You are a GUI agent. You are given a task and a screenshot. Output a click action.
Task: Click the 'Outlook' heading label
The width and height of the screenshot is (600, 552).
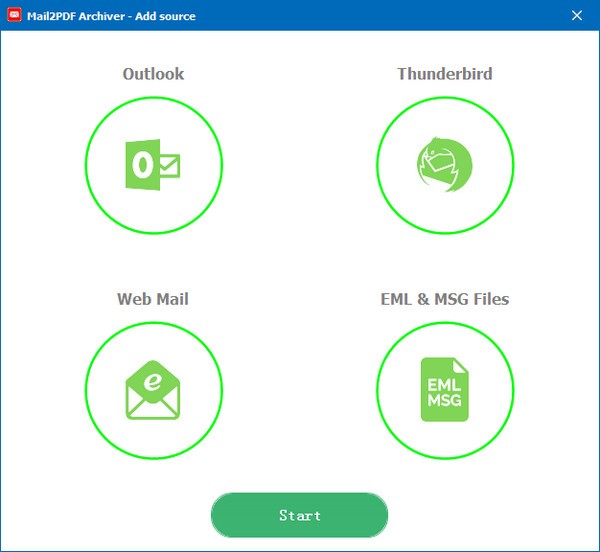click(153, 74)
